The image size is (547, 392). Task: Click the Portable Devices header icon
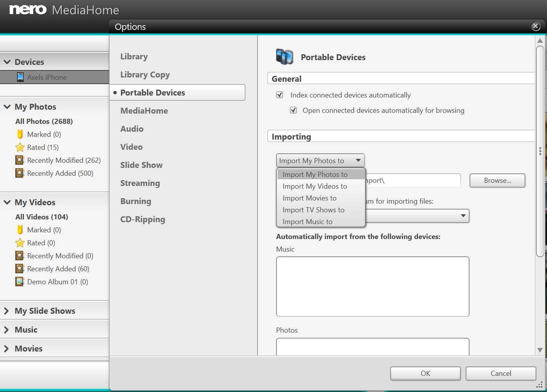point(284,57)
